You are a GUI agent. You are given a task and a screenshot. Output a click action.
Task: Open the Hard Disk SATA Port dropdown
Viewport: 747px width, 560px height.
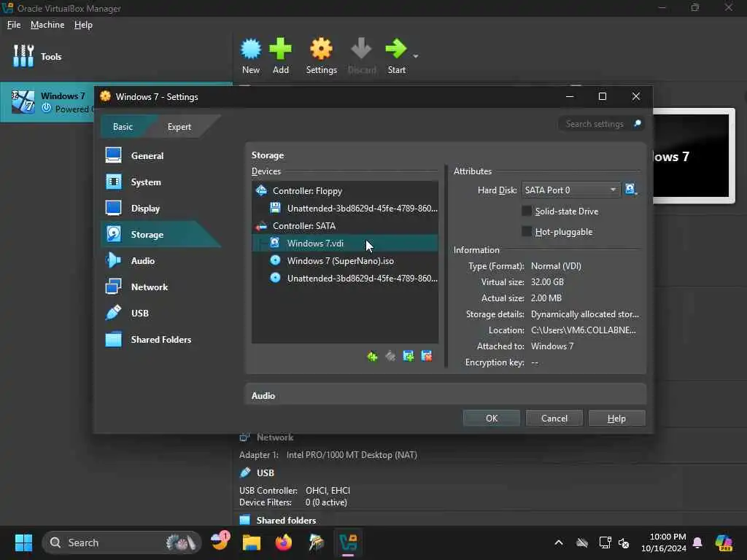[570, 190]
